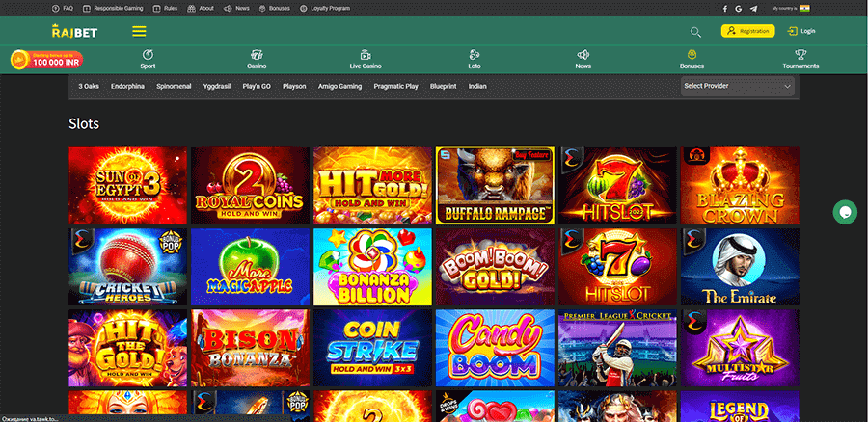Click the RAJBET logo
Image resolution: width=868 pixels, height=422 pixels.
[x=74, y=32]
